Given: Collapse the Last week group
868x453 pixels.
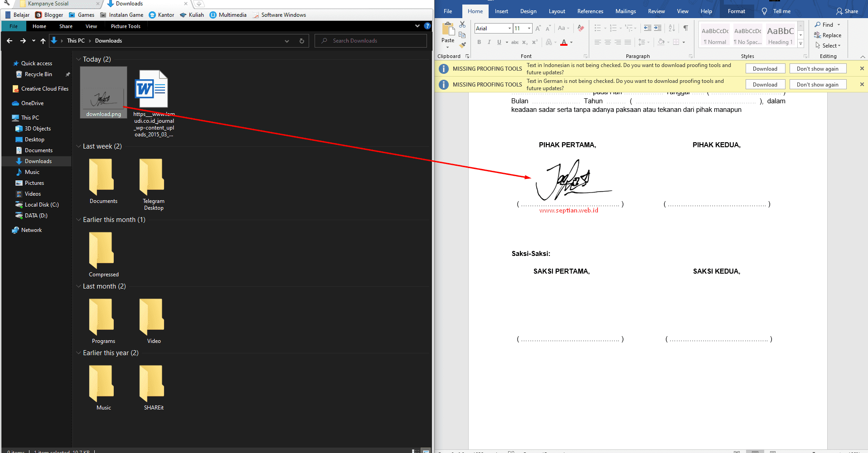Looking at the screenshot, I should click(78, 146).
